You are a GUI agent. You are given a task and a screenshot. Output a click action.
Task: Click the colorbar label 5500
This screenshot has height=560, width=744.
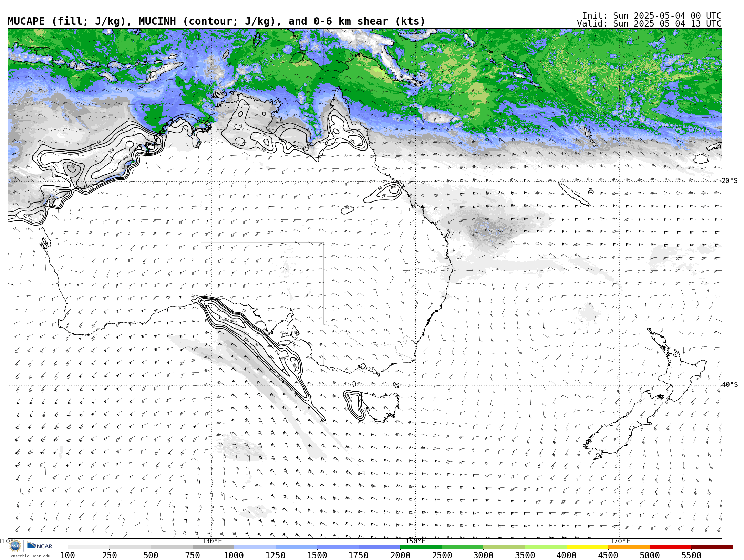coord(691,556)
